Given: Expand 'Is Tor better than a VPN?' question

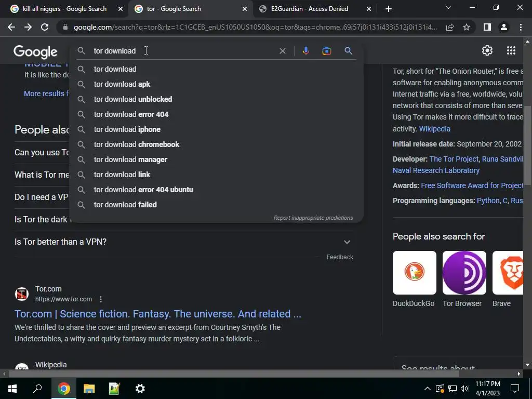Looking at the screenshot, I should coord(183,242).
